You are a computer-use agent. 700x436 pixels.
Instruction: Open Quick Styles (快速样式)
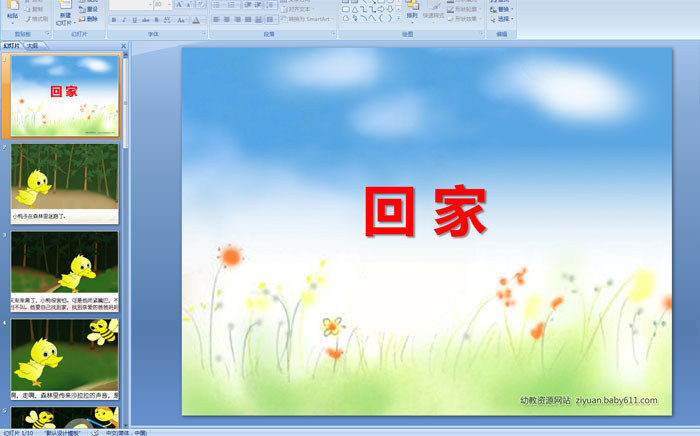coord(433,11)
